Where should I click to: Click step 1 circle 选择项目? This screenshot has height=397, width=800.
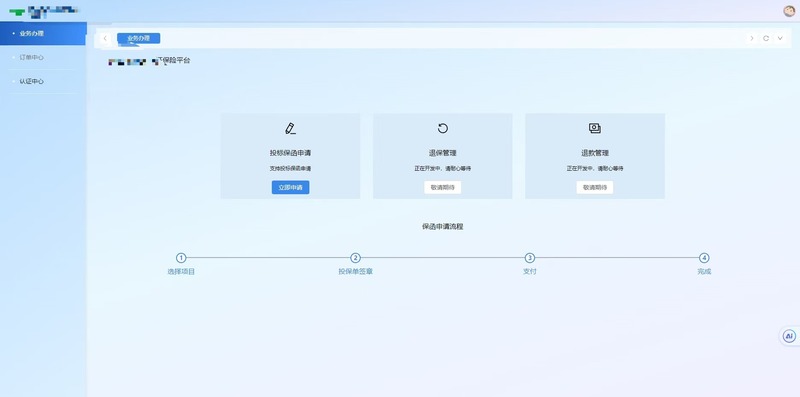tap(181, 258)
